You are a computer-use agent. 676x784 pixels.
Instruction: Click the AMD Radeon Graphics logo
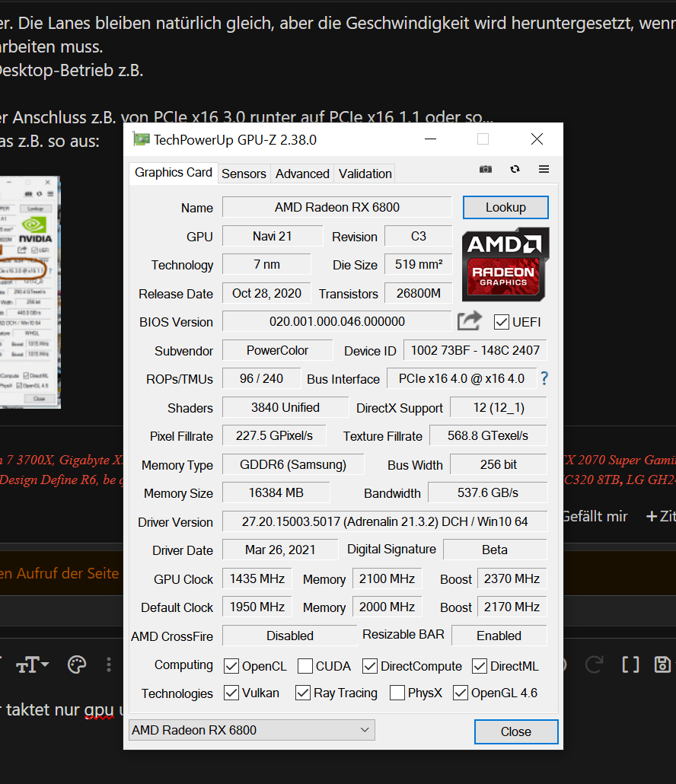tap(505, 264)
